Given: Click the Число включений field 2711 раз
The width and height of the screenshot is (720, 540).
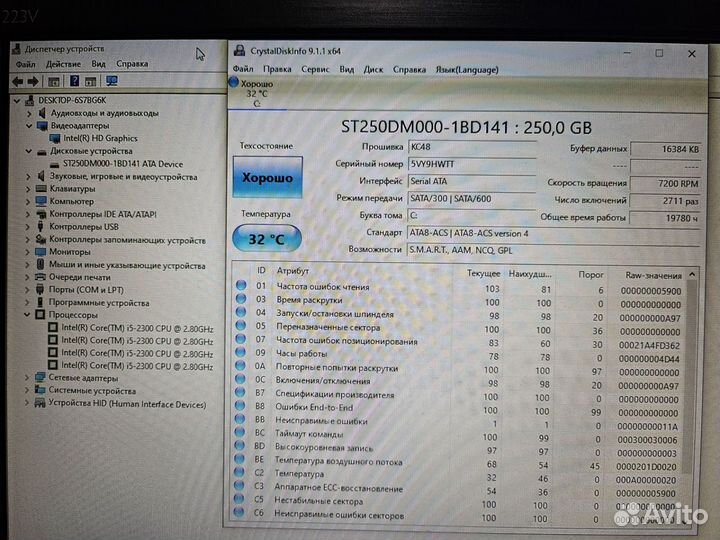Looking at the screenshot, I should coord(665,201).
